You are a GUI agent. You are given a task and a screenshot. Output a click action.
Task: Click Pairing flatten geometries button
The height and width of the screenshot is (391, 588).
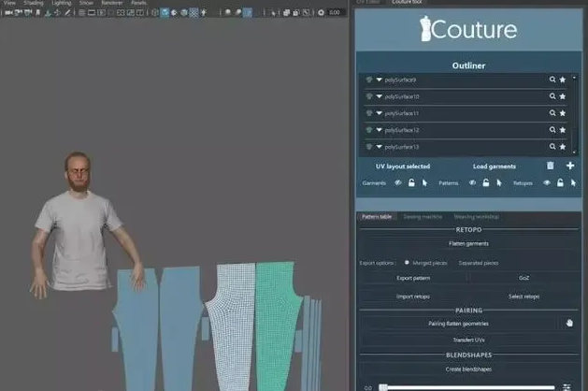[x=458, y=323]
